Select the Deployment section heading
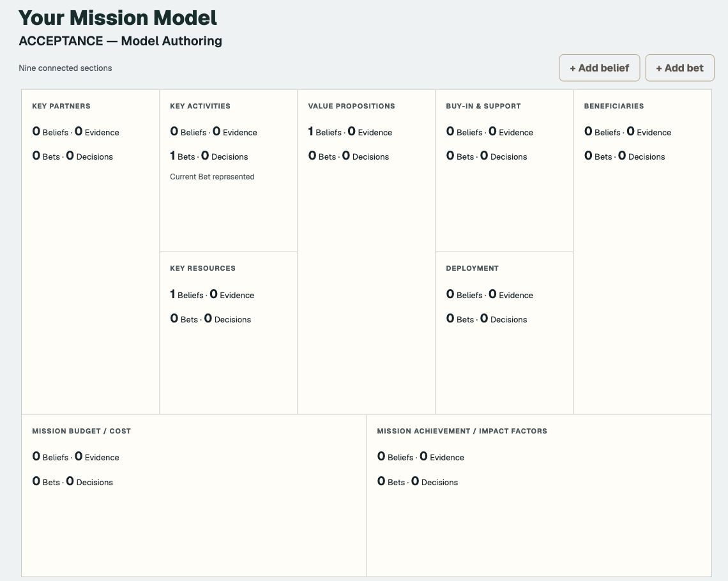 (472, 268)
